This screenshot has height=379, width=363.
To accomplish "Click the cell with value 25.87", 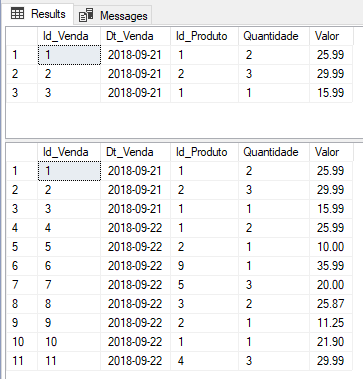I will 331,304.
